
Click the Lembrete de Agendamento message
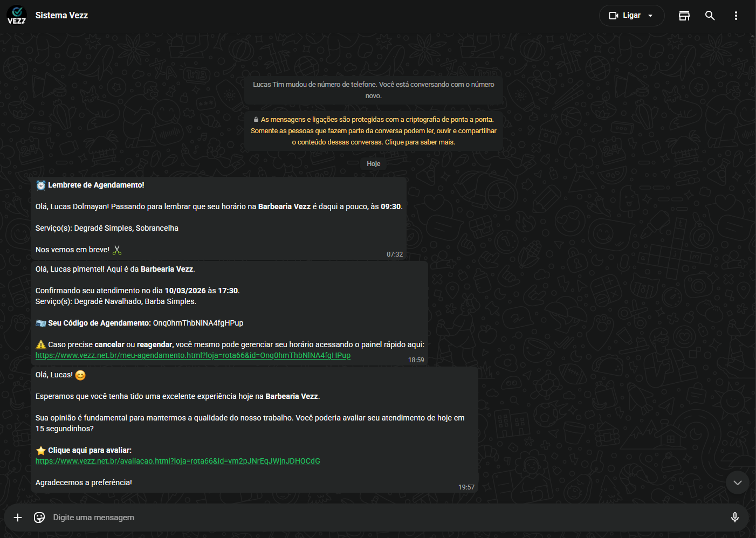218,218
